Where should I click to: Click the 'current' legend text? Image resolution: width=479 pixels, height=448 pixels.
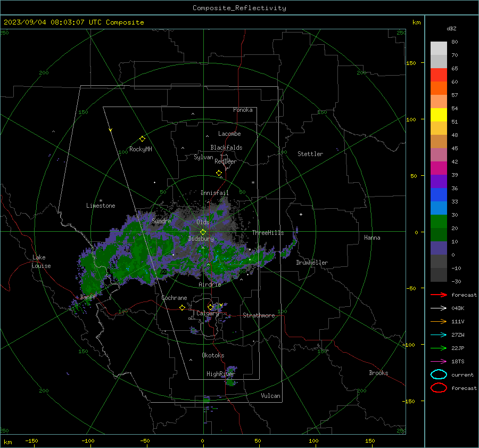[x=463, y=374]
